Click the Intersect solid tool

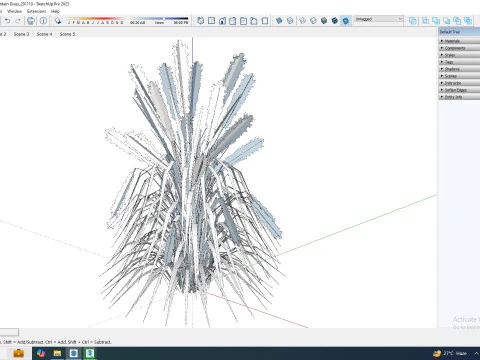pos(425,21)
